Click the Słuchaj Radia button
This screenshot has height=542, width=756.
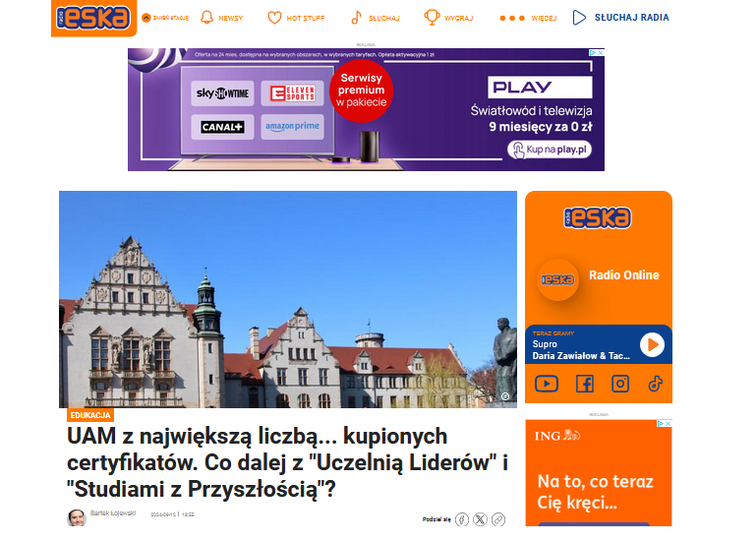621,18
